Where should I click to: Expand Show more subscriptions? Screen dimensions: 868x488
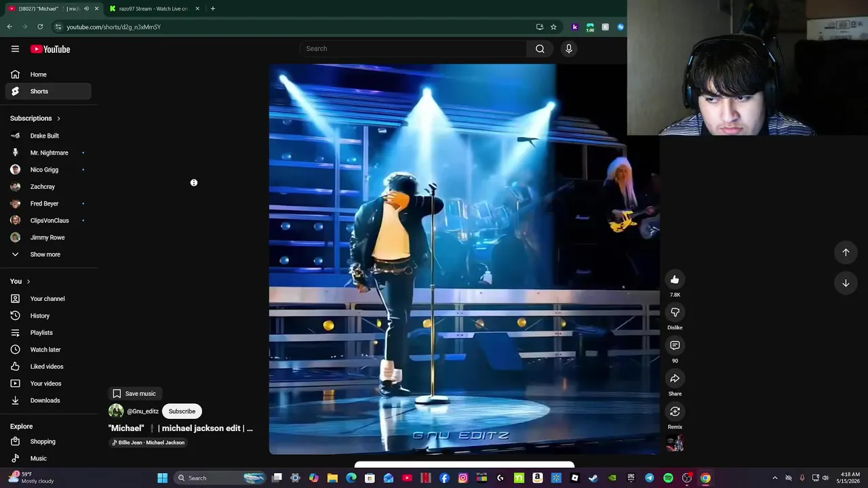pos(45,254)
